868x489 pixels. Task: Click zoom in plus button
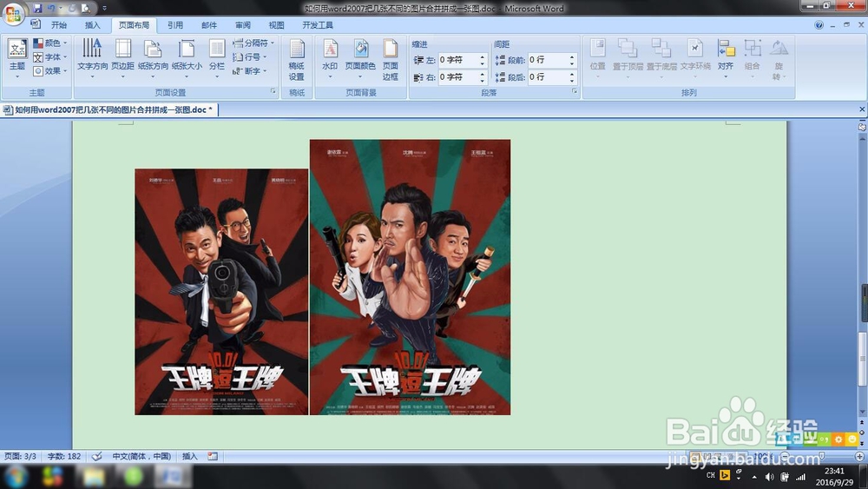(x=859, y=456)
